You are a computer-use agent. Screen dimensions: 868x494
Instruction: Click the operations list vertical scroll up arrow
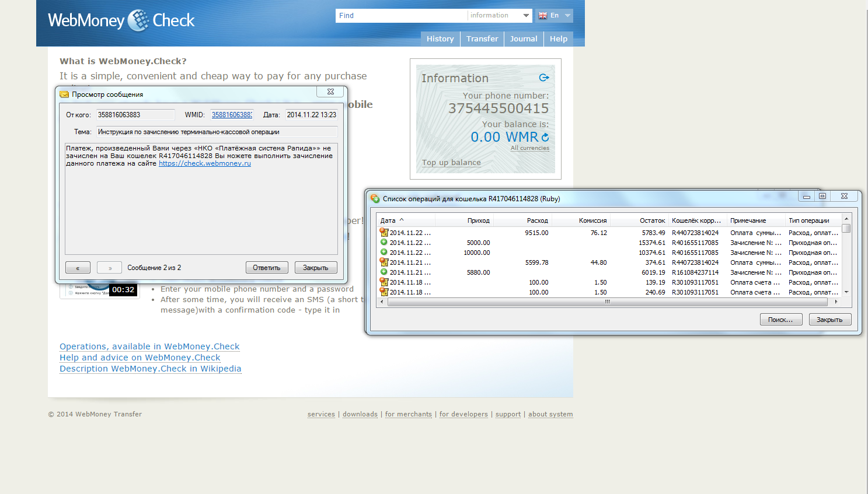click(x=846, y=219)
